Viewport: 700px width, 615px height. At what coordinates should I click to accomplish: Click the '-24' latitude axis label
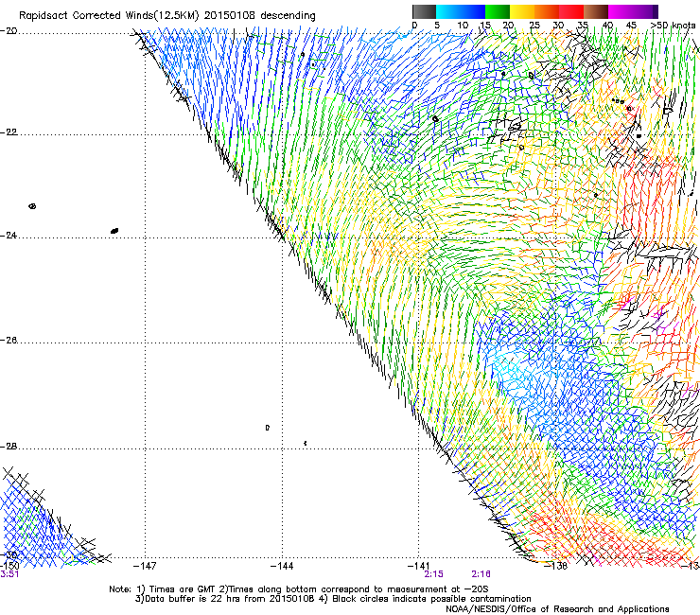click(x=9, y=235)
